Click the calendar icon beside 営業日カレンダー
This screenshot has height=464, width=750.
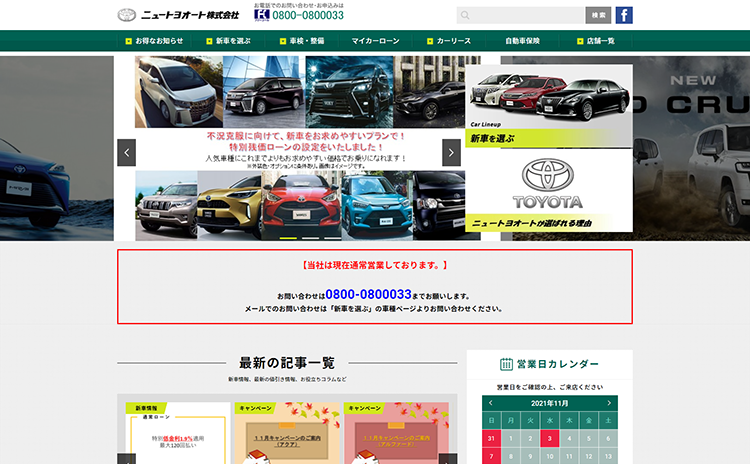(x=506, y=364)
